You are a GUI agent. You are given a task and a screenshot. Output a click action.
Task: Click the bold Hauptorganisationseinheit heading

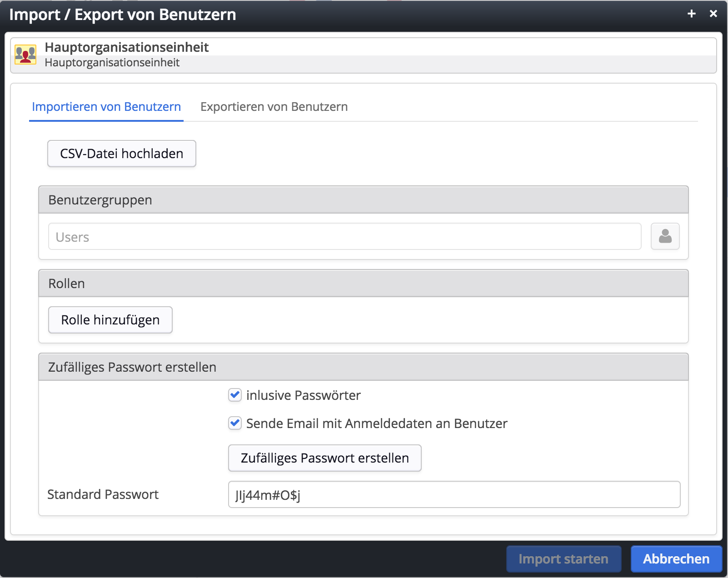[127, 47]
